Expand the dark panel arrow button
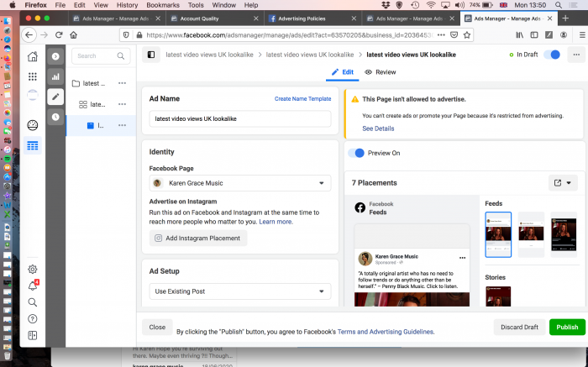 click(x=55, y=56)
